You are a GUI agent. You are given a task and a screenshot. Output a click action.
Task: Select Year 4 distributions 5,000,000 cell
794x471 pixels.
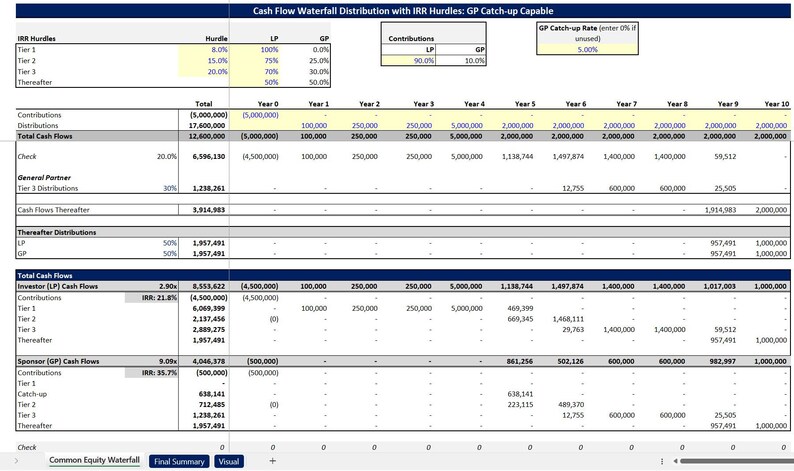(460, 126)
